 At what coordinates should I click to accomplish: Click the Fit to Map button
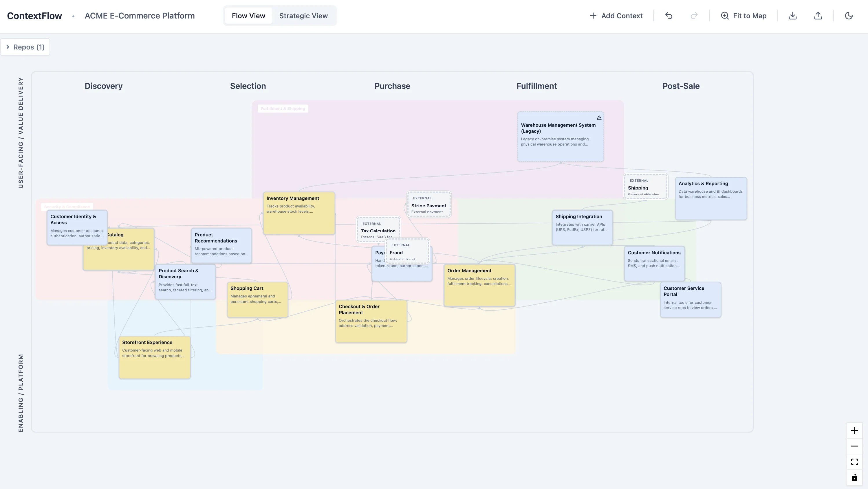click(x=744, y=16)
